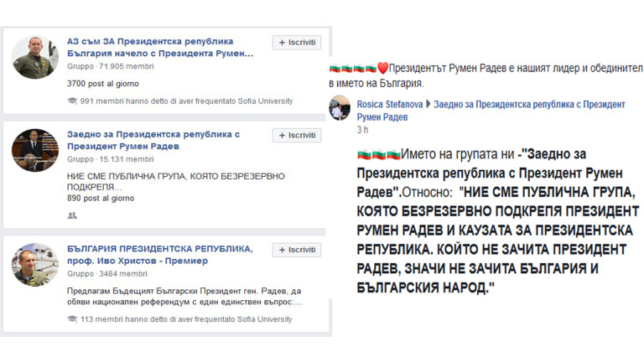Viewport: 644px width, 362px height.
Task: Open the pilot avatar of the first group
Action: 35,57
